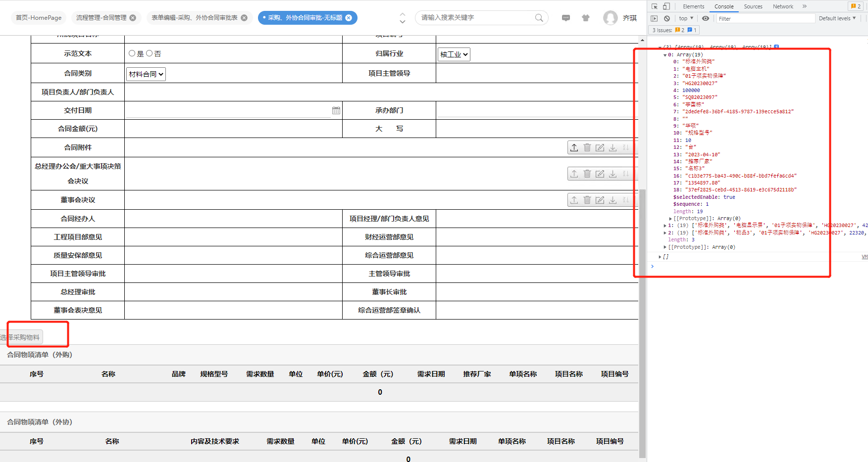
Task: Select 是 radio button for 示范文本
Action: [132, 53]
